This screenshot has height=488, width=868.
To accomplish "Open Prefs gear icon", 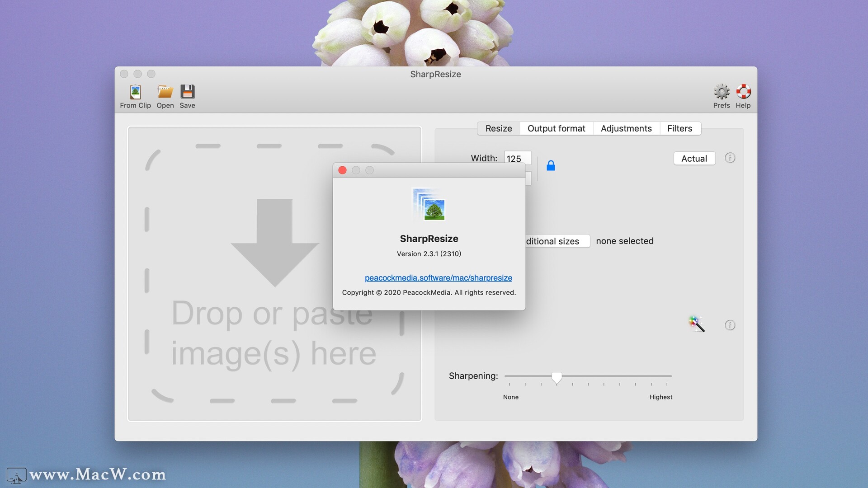I will point(722,92).
